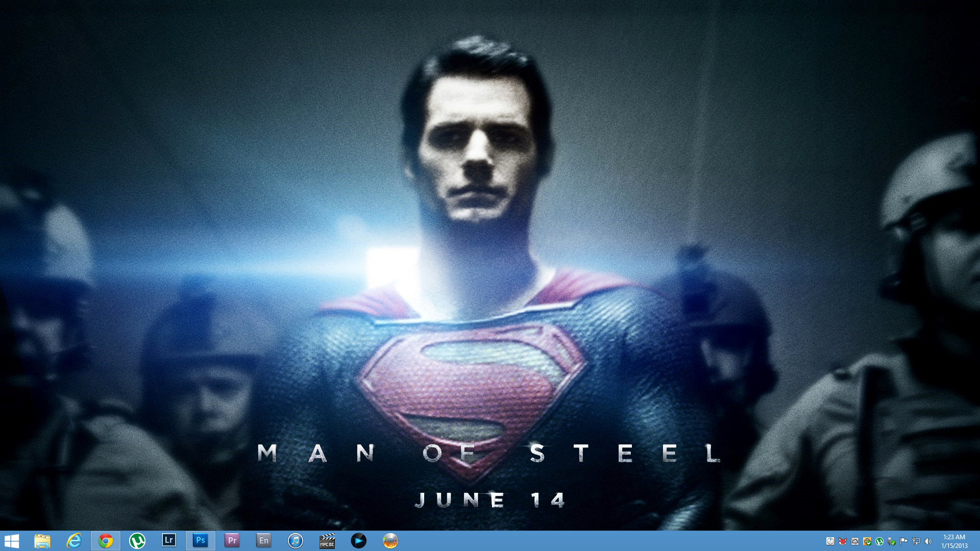The height and width of the screenshot is (551, 980).
Task: Click the volume speaker tray icon
Action: pyautogui.click(x=928, y=541)
